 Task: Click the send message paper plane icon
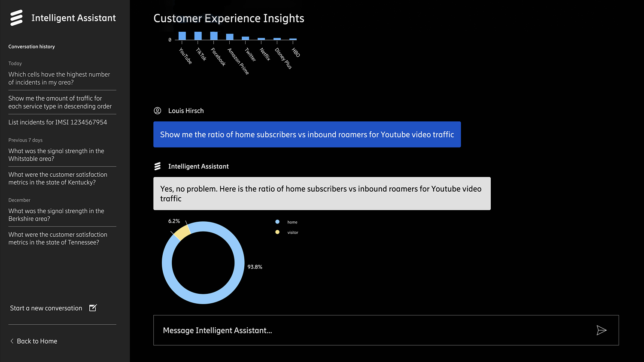click(601, 330)
